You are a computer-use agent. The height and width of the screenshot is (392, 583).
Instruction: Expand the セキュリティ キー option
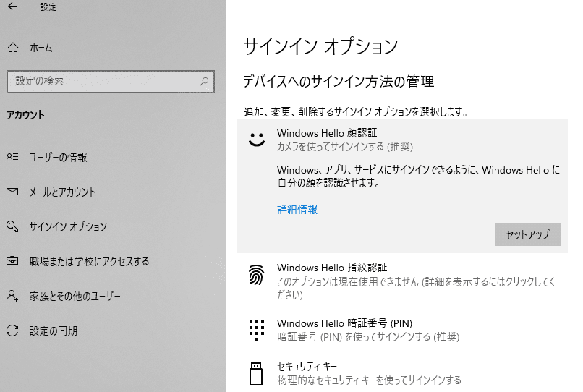[402, 373]
